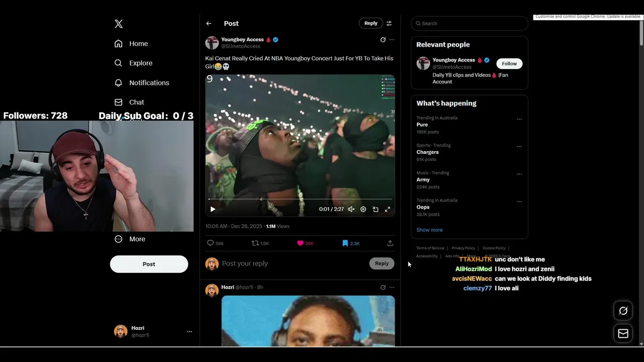Seek on the video progress bar
The image size is (644, 362).
click(x=300, y=199)
